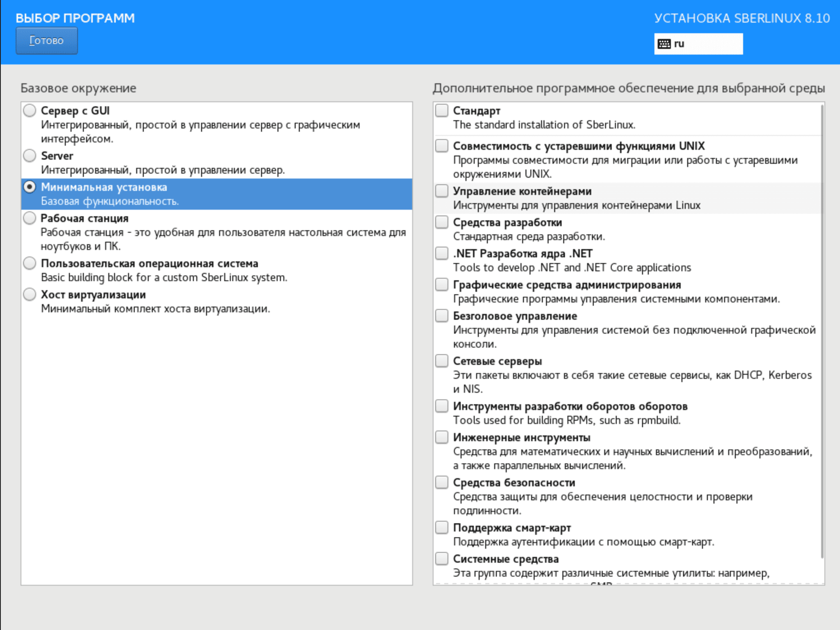Click the add-ons list vertical scrollbar
The width and height of the screenshot is (840, 630).
[x=822, y=331]
